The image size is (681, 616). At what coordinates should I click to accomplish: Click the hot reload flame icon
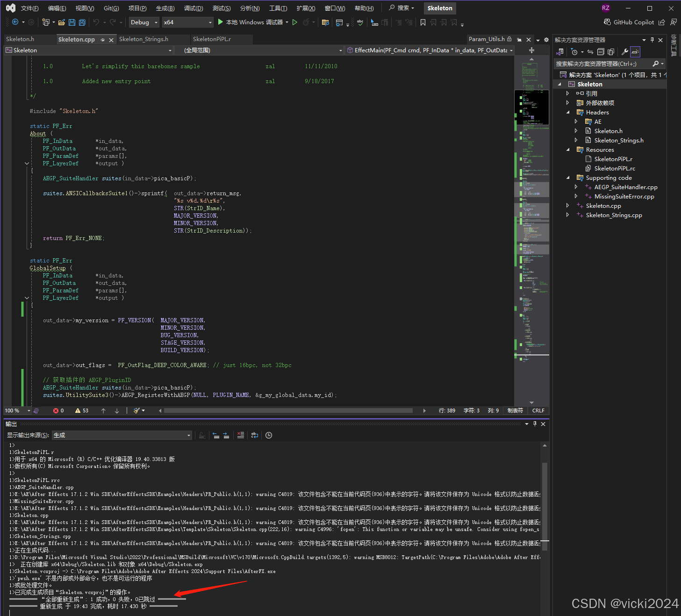click(x=306, y=22)
